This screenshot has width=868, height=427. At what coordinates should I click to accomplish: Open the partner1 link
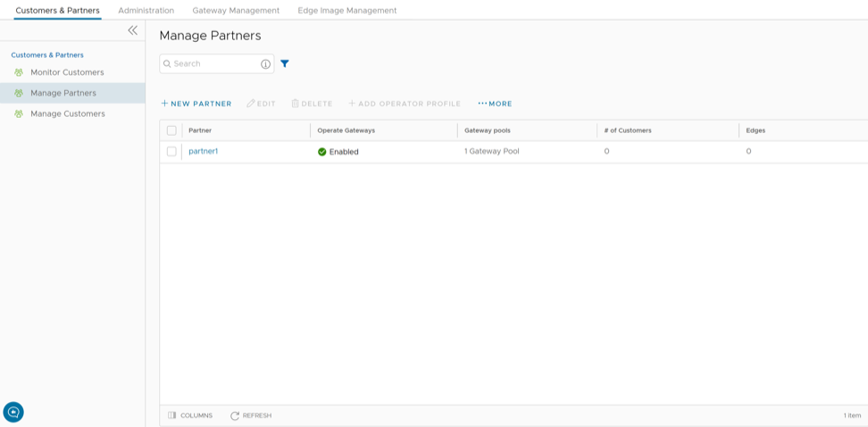pyautogui.click(x=203, y=152)
